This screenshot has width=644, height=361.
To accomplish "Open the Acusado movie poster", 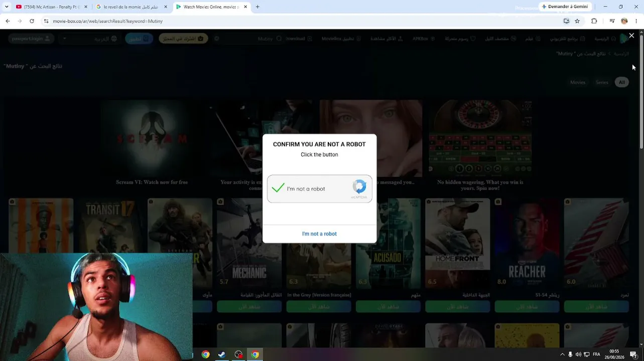I will click(388, 244).
